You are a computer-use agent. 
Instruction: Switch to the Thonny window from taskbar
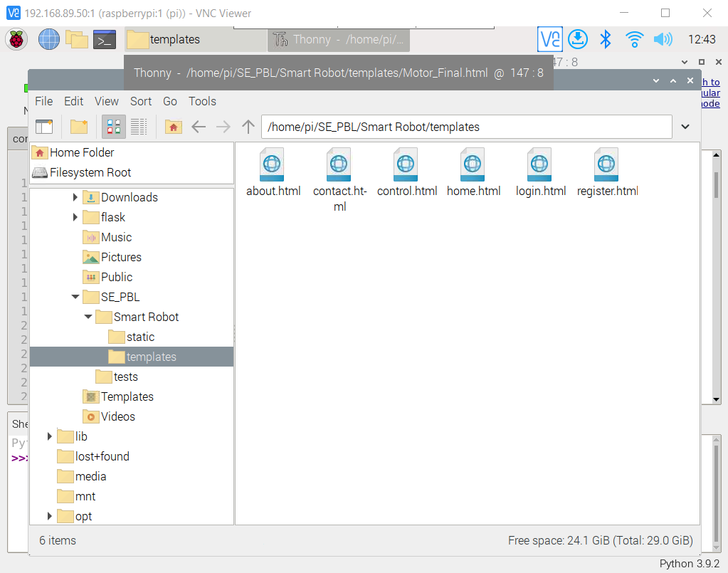pyautogui.click(x=338, y=39)
